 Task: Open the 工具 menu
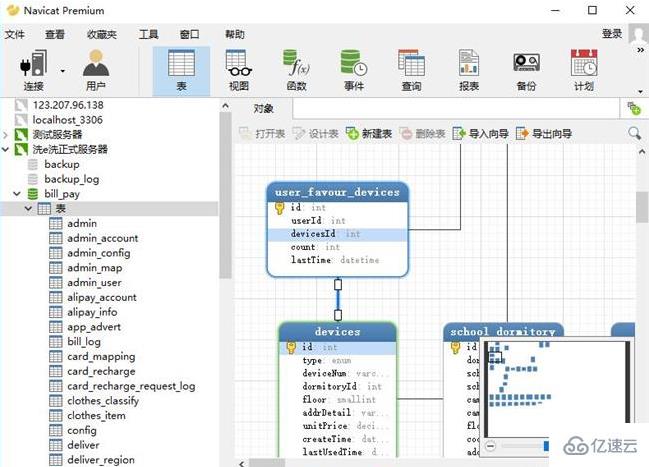click(x=149, y=34)
